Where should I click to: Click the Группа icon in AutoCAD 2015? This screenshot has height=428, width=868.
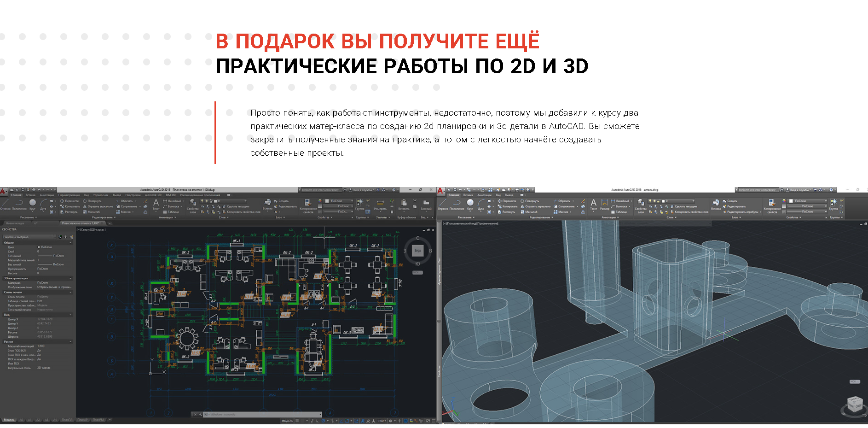coord(360,205)
